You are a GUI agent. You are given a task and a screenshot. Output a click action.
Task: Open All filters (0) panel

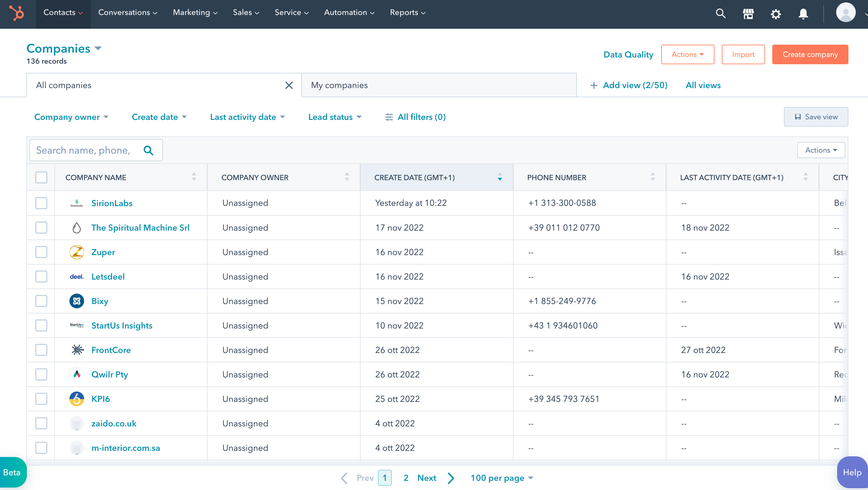(x=415, y=117)
